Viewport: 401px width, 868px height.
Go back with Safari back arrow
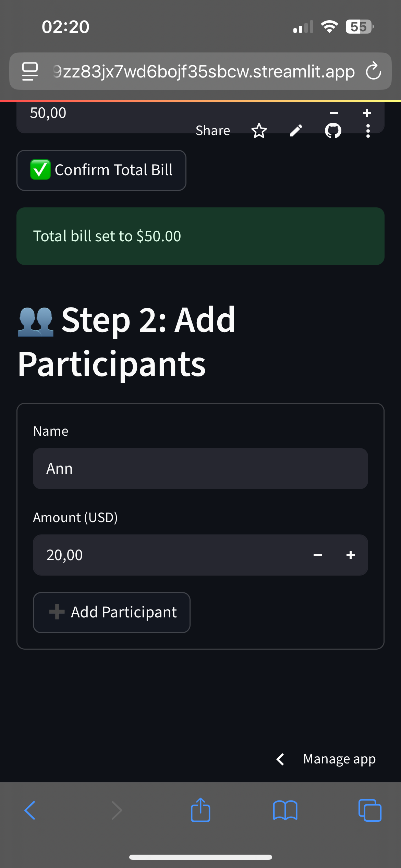(x=30, y=810)
